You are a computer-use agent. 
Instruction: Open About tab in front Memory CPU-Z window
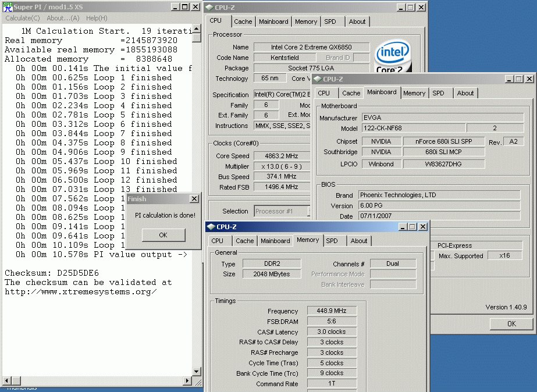point(359,241)
